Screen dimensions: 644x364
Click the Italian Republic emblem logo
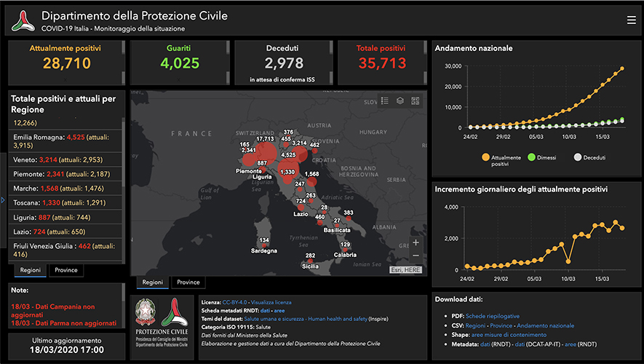coord(146,312)
